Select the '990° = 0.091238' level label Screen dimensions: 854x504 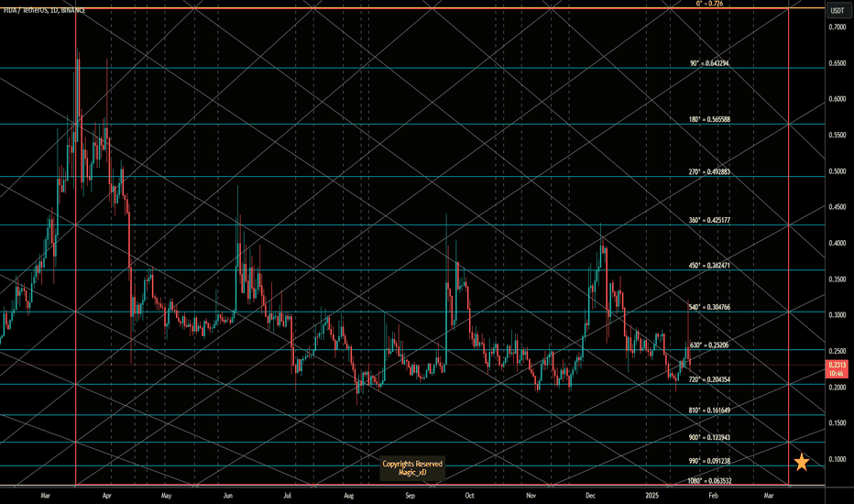pos(709,461)
